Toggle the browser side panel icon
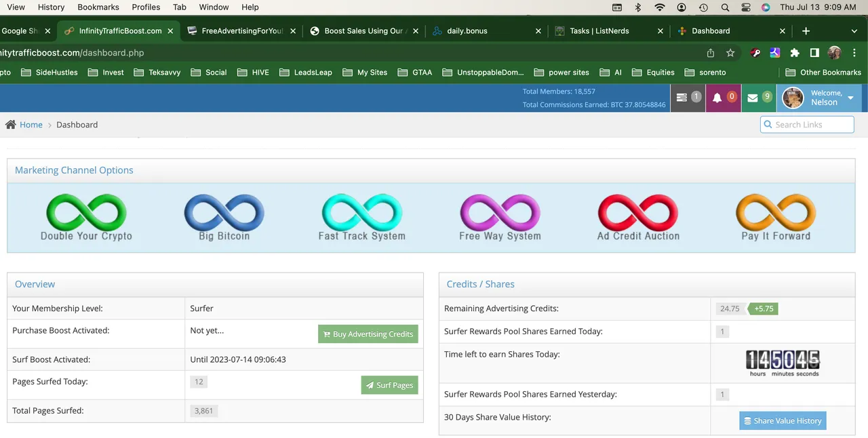This screenshot has width=868, height=438. [814, 53]
